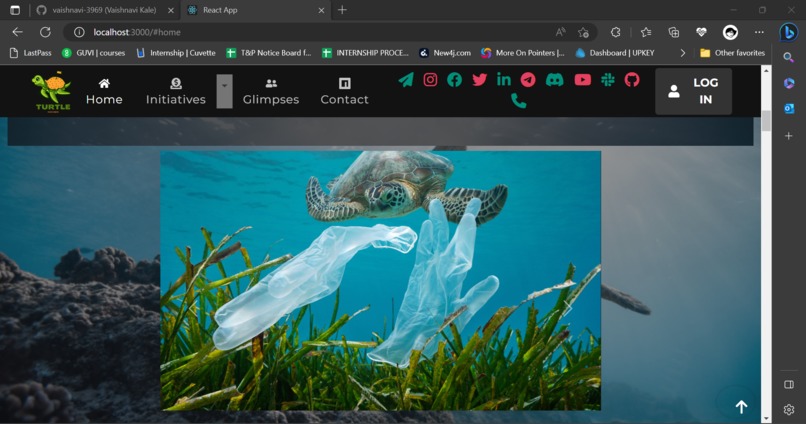This screenshot has width=806, height=424.
Task: Open the GUVI courses bookmark
Action: tap(94, 52)
